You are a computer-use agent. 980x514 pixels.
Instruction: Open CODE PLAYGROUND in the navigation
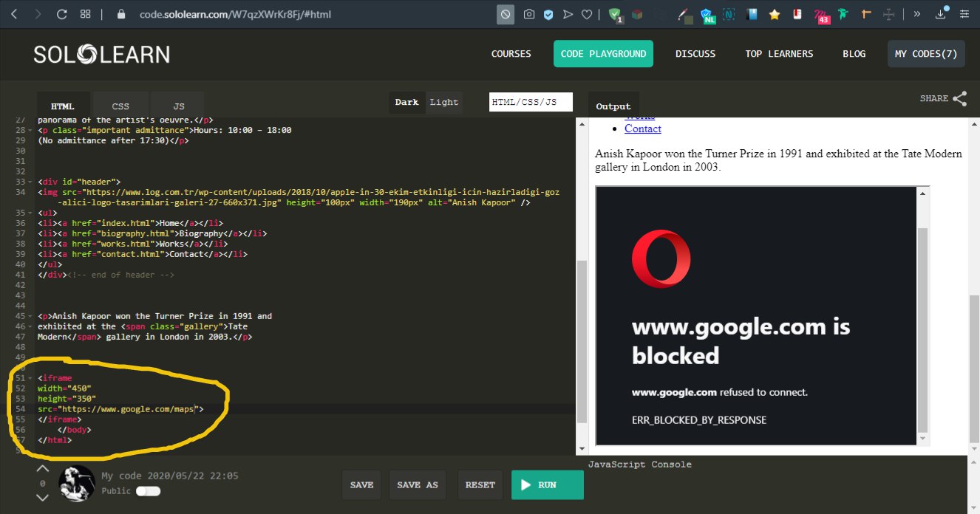tap(603, 54)
